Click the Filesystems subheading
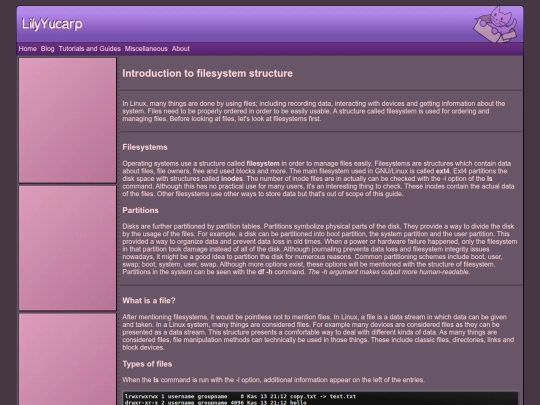The height and width of the screenshot is (405, 540). (145, 147)
